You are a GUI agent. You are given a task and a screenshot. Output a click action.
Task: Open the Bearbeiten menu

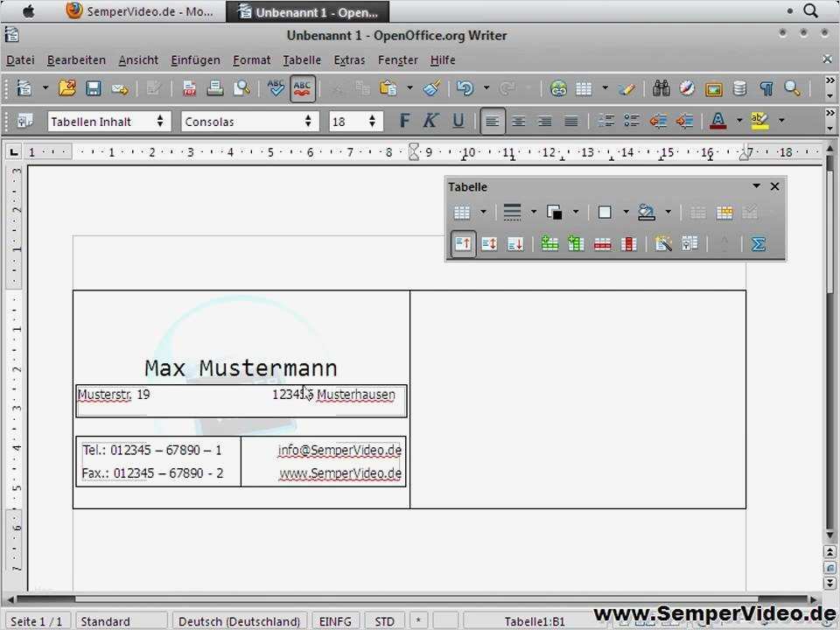click(76, 60)
